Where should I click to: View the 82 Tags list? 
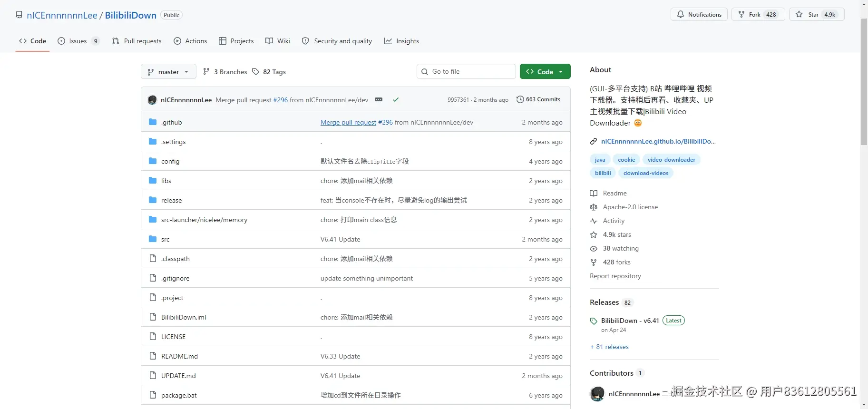click(269, 72)
